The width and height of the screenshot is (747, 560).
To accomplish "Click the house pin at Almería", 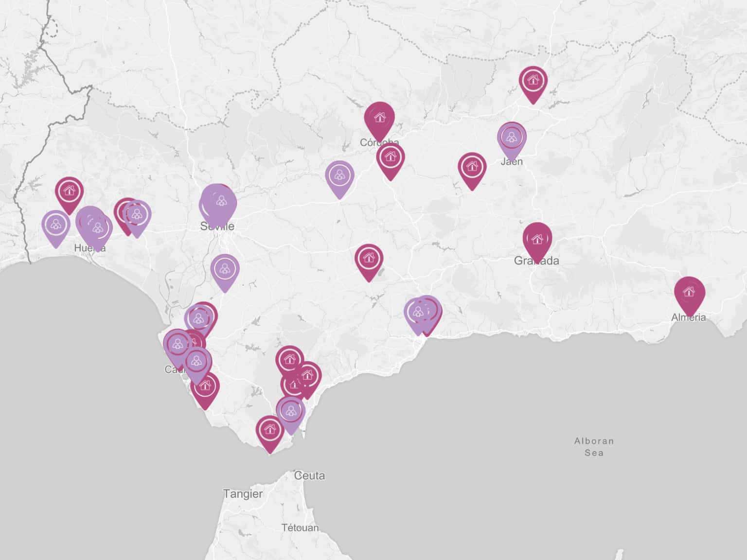I will click(689, 293).
